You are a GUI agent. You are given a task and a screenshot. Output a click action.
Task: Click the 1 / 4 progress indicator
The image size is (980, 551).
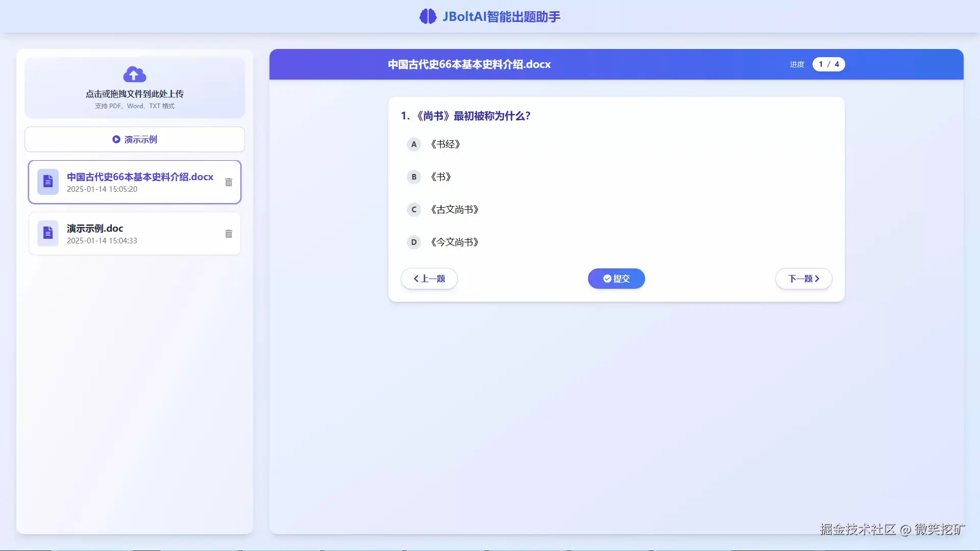point(828,64)
